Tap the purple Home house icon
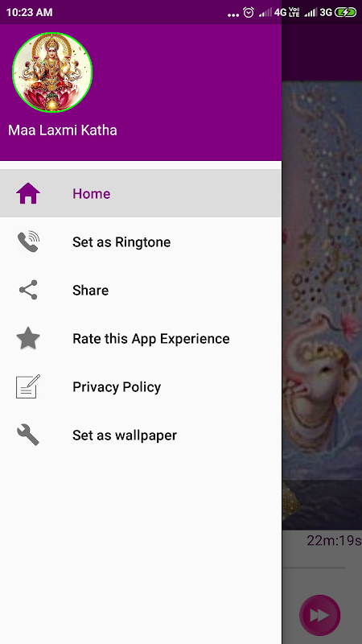 pos(28,193)
